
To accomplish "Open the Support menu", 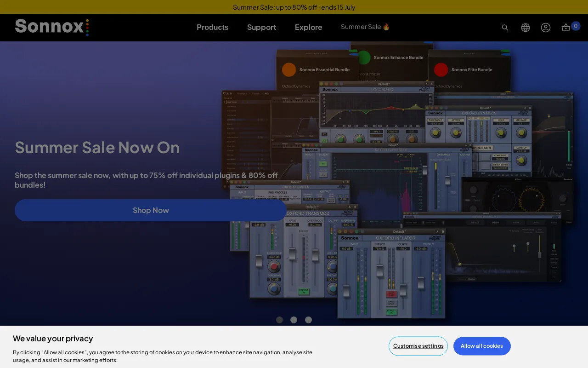I will 261,27.
